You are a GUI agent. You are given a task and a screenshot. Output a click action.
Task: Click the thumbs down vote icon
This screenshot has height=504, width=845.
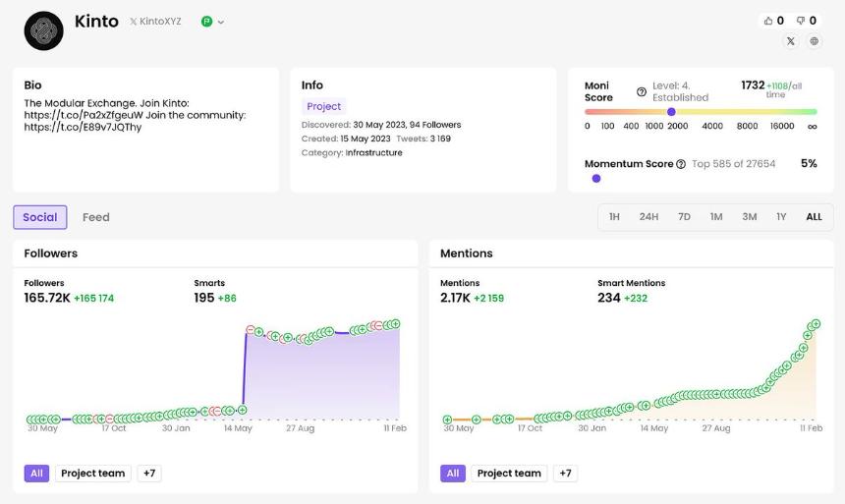point(800,21)
